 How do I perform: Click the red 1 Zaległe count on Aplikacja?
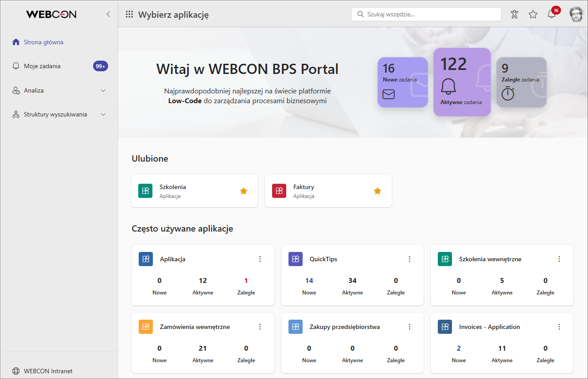pyautogui.click(x=246, y=280)
